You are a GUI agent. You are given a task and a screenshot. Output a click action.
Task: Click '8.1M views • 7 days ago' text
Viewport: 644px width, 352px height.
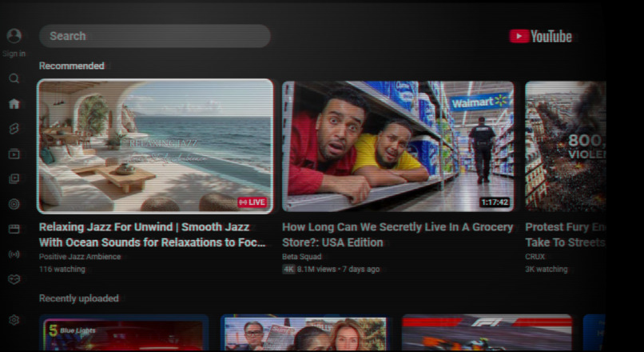click(339, 270)
